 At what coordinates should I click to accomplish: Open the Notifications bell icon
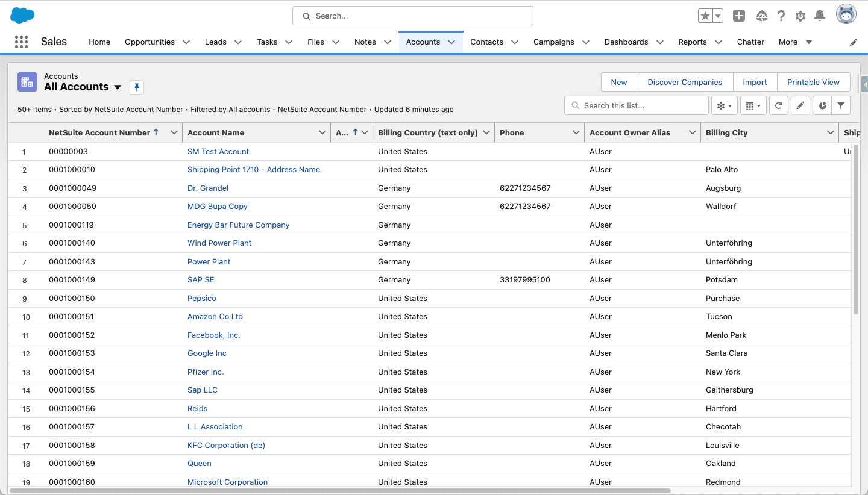pos(820,16)
